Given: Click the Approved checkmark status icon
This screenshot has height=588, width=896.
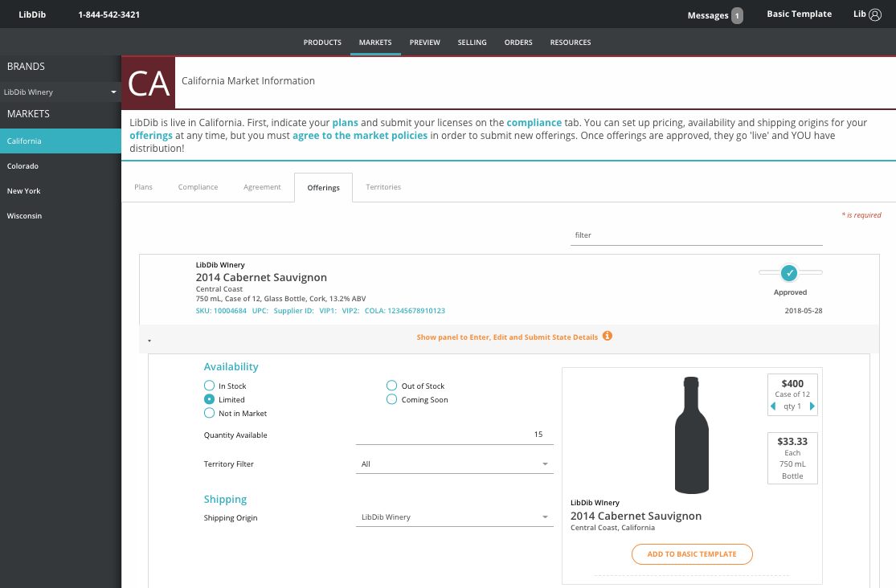Looking at the screenshot, I should 789,273.
